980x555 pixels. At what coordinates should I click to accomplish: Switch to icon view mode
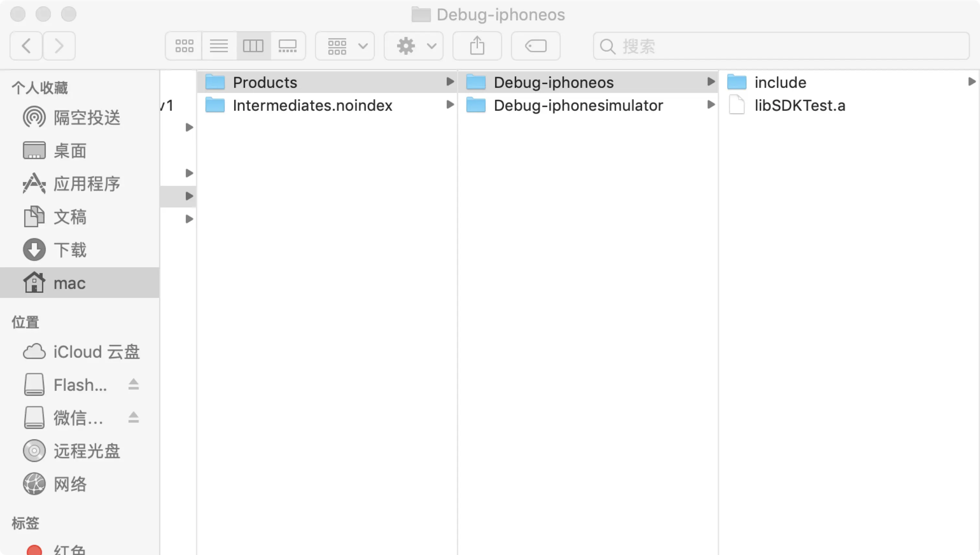184,46
